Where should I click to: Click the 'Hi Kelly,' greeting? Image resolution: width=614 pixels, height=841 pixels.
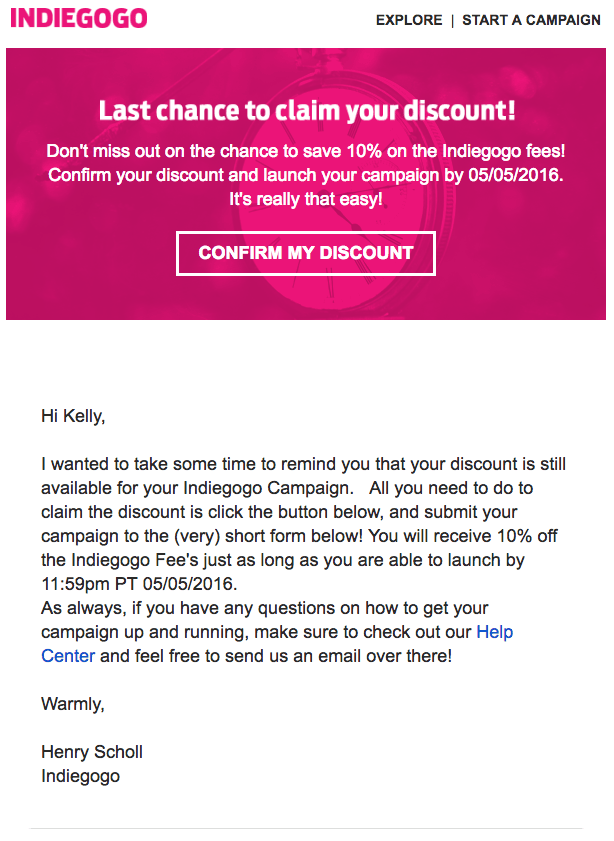[x=73, y=416]
